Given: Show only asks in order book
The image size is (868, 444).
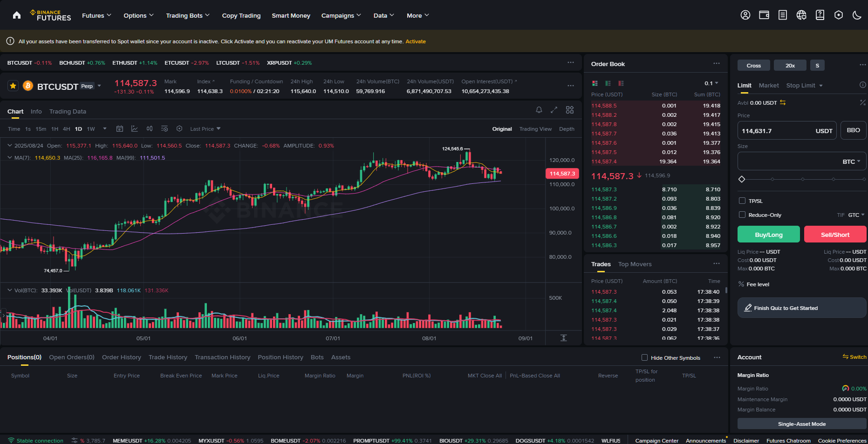Looking at the screenshot, I should (621, 83).
